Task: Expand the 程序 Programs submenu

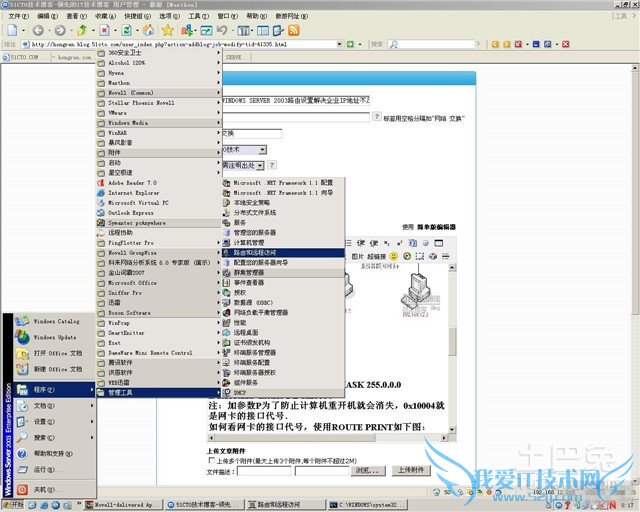Action: [54, 390]
